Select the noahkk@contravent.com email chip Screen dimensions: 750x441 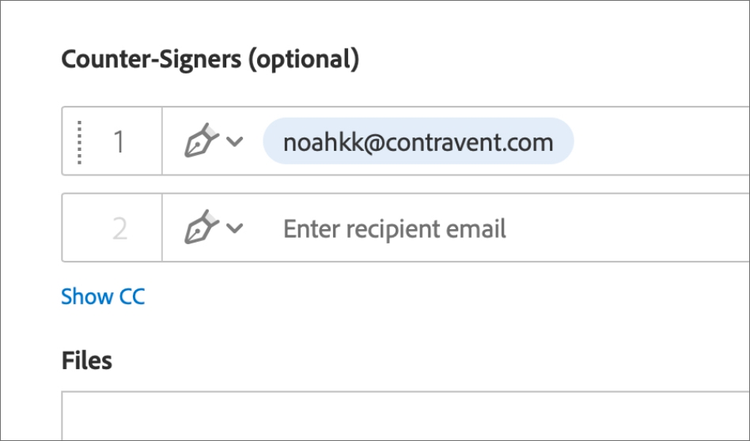click(418, 142)
